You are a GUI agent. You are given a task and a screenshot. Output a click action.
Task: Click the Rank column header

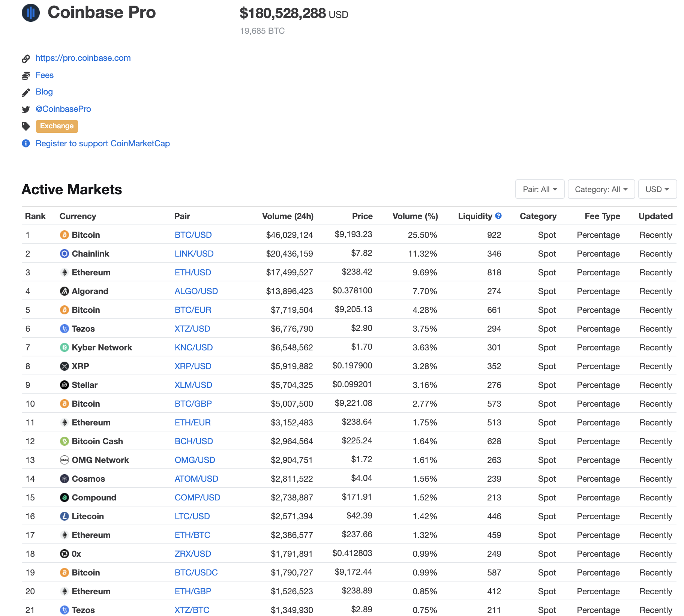pyautogui.click(x=35, y=216)
